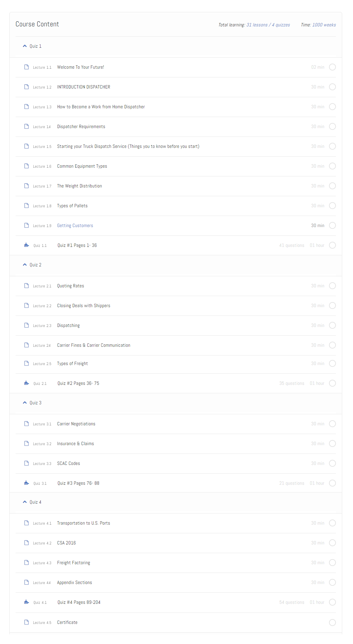Collapse the Quiz 1 section
The image size is (353, 644).
tap(25, 46)
